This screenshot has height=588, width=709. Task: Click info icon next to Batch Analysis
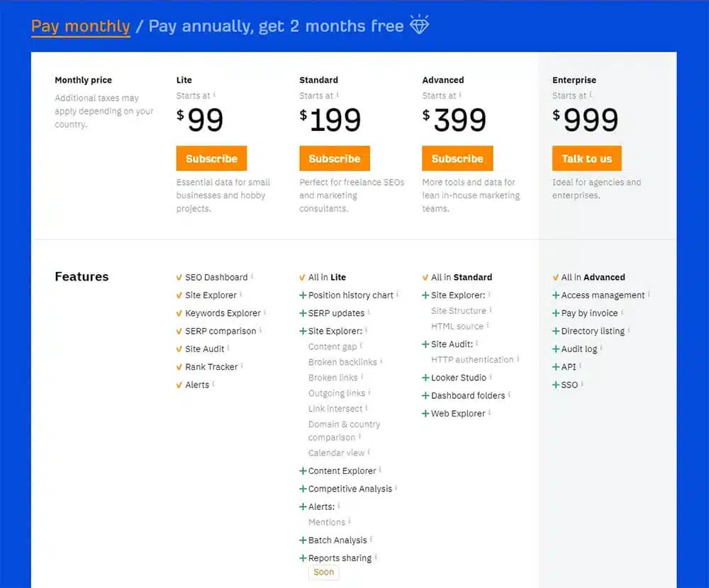pos(372,538)
